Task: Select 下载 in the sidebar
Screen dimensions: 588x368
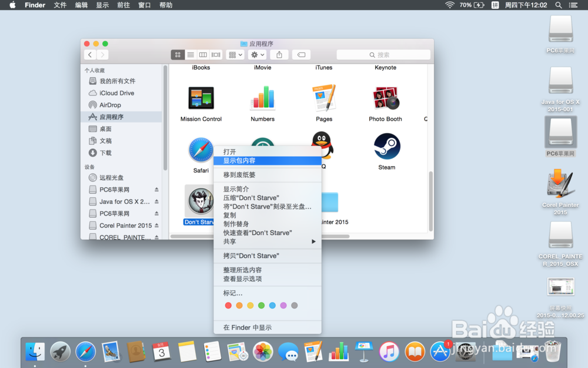Action: point(122,153)
